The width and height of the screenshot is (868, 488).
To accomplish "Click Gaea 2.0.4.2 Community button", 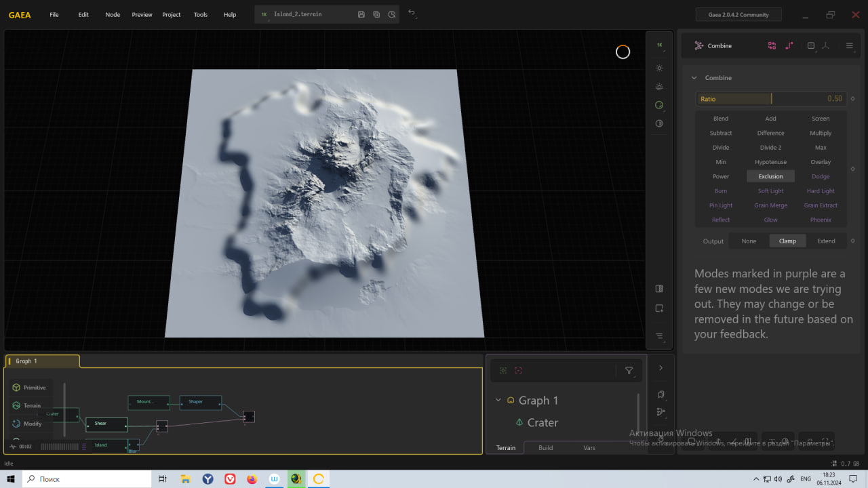I will 738,14.
